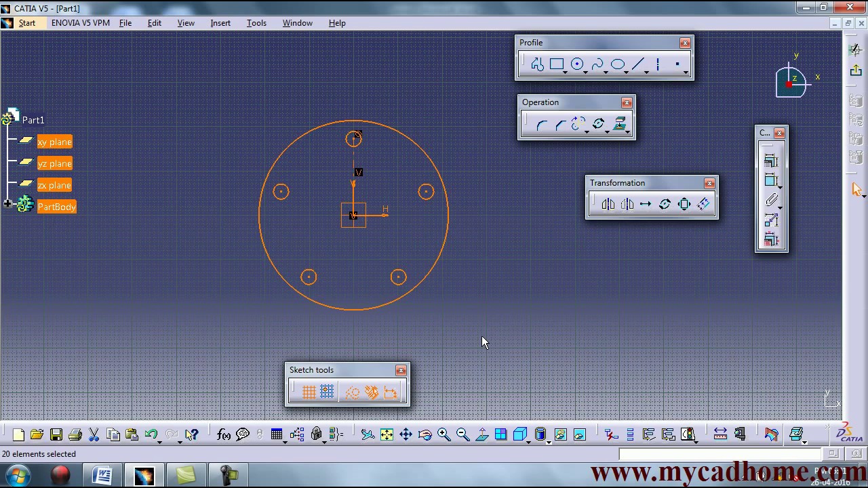Select the Ellipse tool in Profile toolbar

point(618,64)
